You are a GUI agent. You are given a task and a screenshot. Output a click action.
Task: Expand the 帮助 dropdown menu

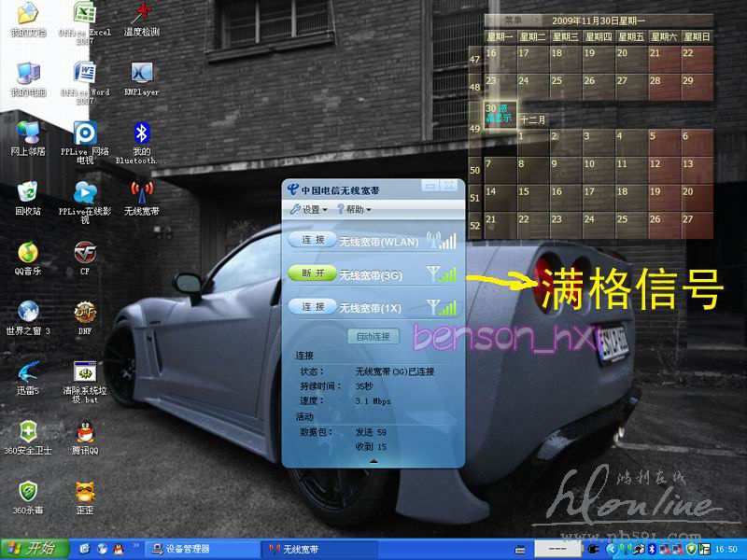(355, 210)
